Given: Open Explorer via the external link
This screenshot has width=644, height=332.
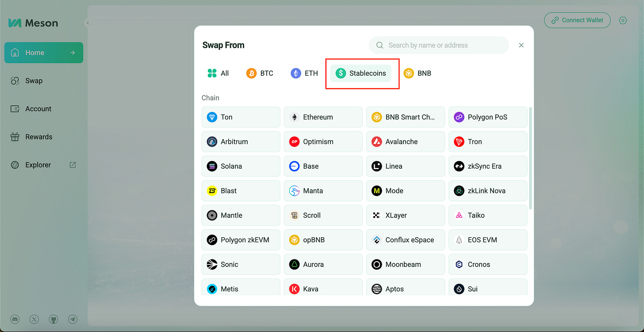Looking at the screenshot, I should [x=72, y=165].
